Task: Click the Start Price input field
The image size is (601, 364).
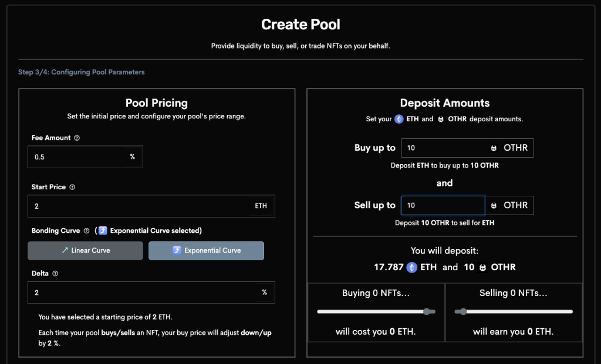Action: point(141,206)
